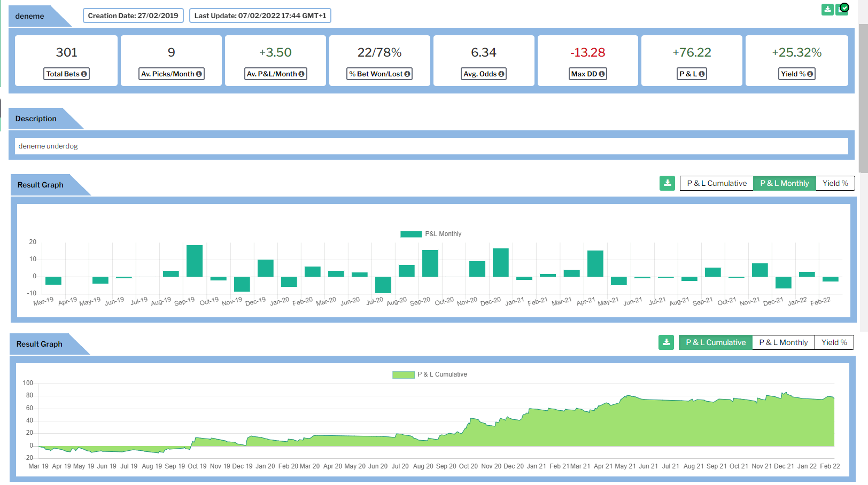
Task: Switch second graph to Yield % view
Action: click(834, 342)
